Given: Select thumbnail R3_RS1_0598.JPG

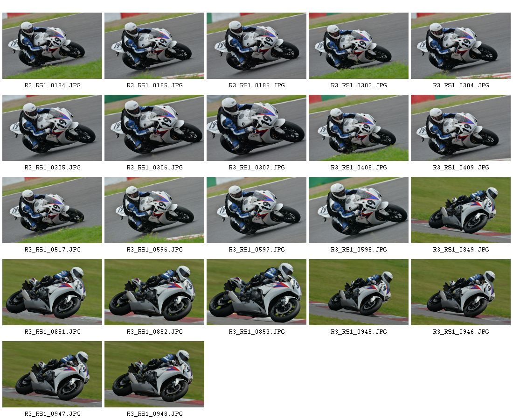Looking at the screenshot, I should click(x=359, y=210).
